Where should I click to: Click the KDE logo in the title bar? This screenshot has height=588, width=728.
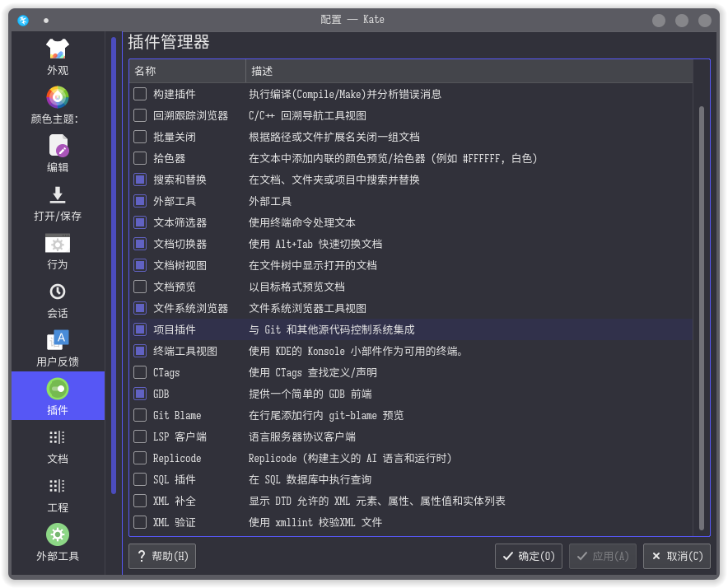point(23,21)
